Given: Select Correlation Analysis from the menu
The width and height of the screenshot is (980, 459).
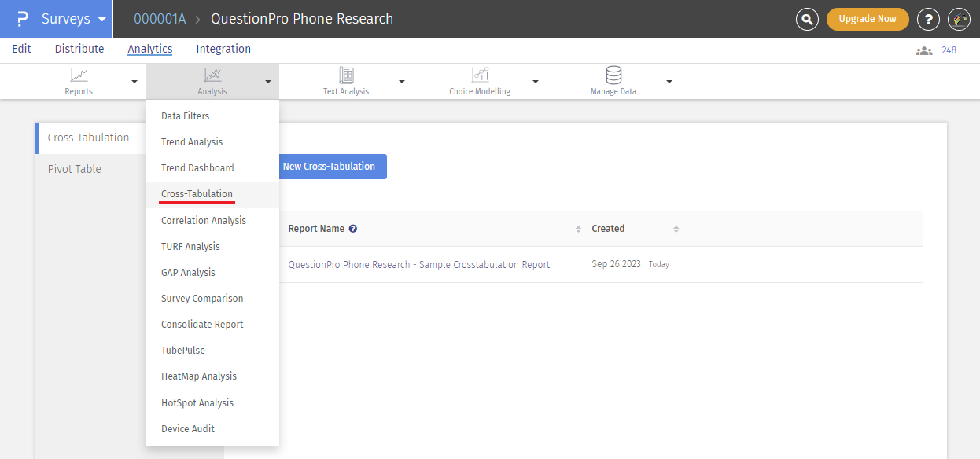Looking at the screenshot, I should click(x=204, y=221).
